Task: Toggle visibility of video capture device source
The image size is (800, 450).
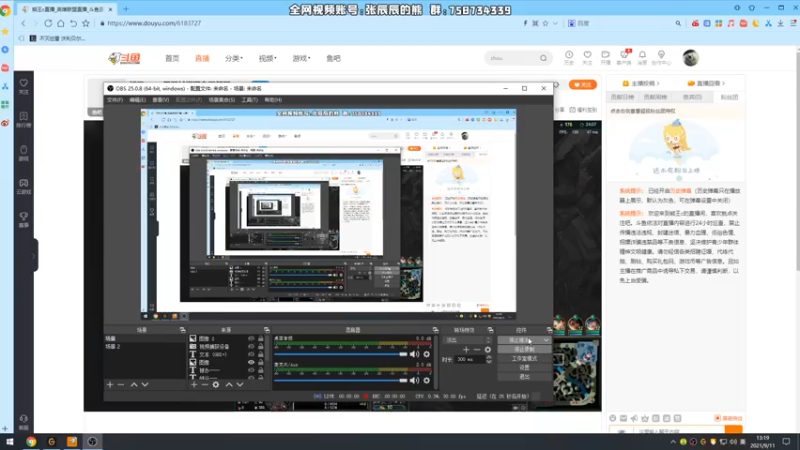Action: [x=251, y=346]
